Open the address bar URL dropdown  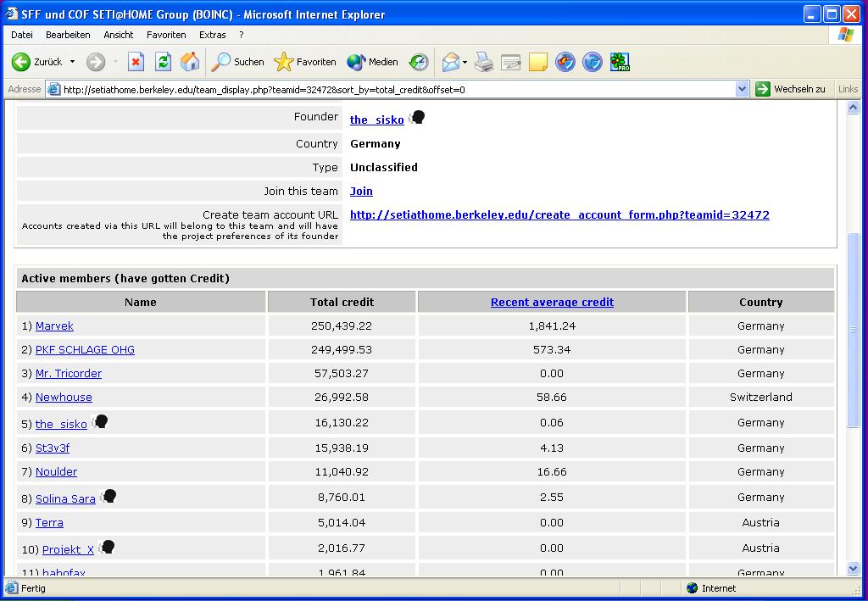[742, 89]
